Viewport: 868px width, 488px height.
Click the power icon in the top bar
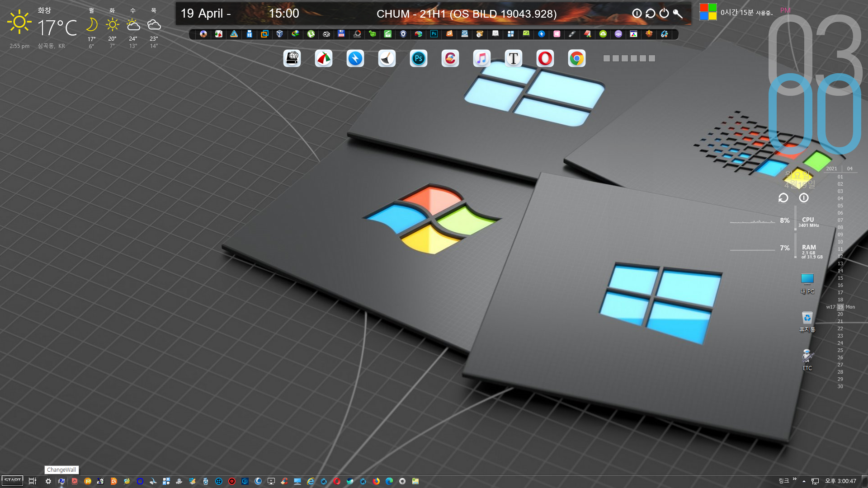(664, 14)
